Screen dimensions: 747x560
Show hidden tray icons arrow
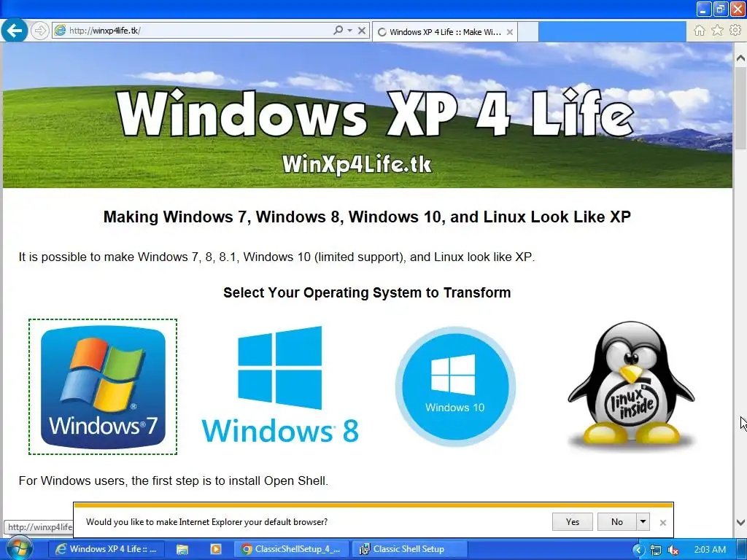(638, 550)
